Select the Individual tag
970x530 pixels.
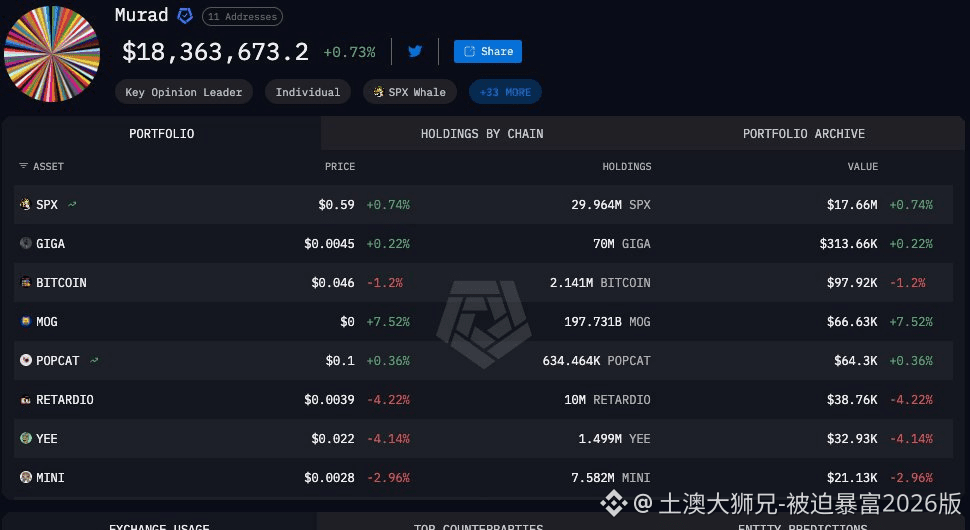[x=307, y=92]
